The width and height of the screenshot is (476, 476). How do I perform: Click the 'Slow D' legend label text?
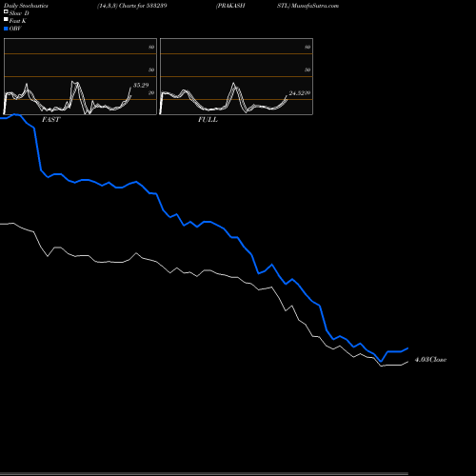click(19, 13)
